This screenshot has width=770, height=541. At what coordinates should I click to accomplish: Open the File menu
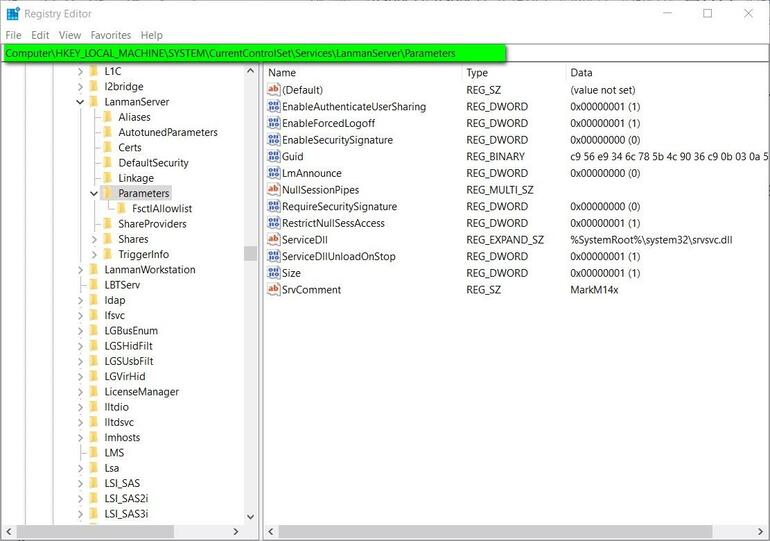[13, 35]
